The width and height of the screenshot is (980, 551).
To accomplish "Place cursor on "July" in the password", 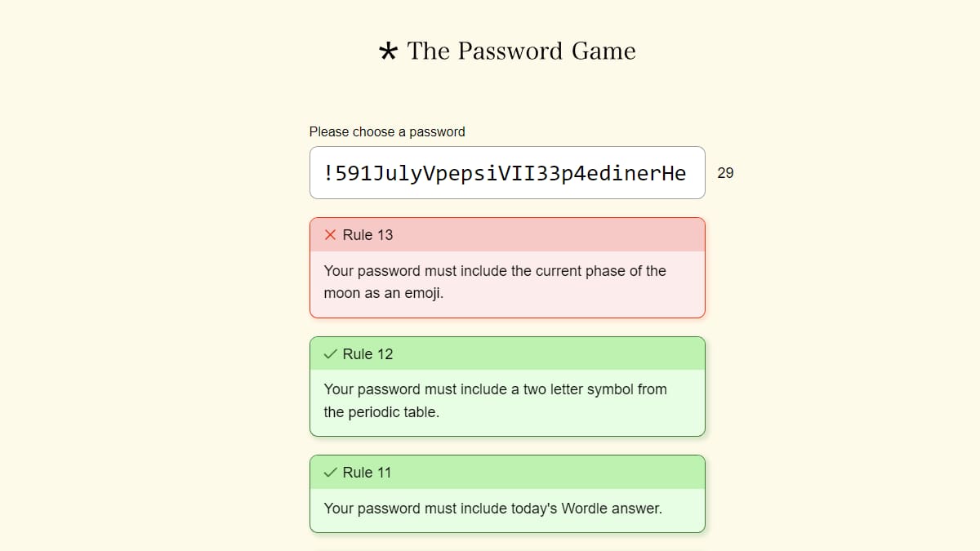I will [x=399, y=173].
